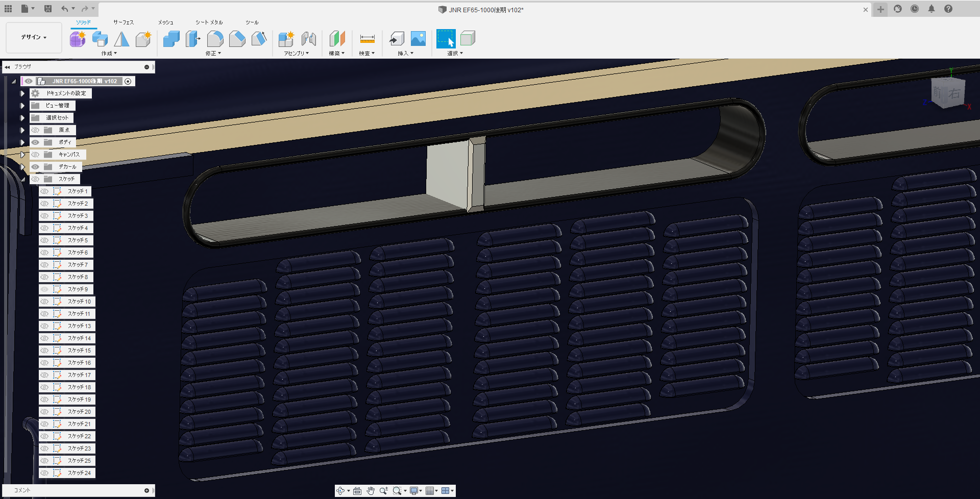980x499 pixels.
Task: Click the Create Form purple icon
Action: 78,39
